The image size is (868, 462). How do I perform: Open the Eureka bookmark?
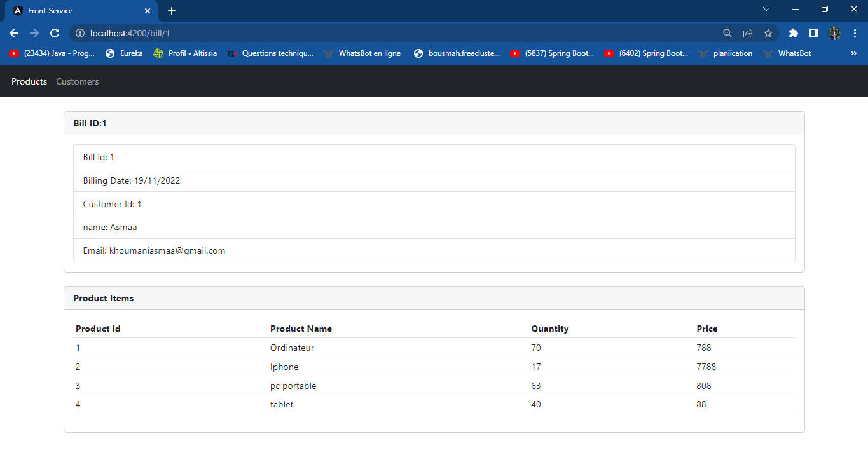tap(129, 53)
